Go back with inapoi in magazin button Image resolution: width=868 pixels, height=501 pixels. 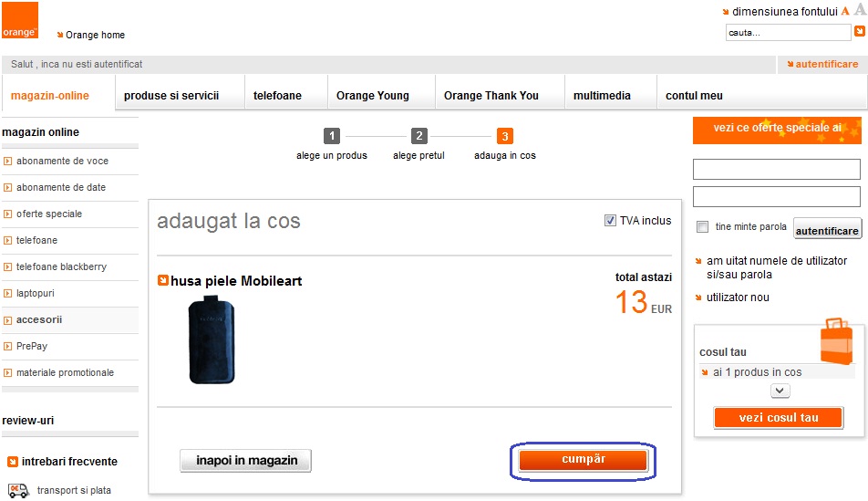246,461
